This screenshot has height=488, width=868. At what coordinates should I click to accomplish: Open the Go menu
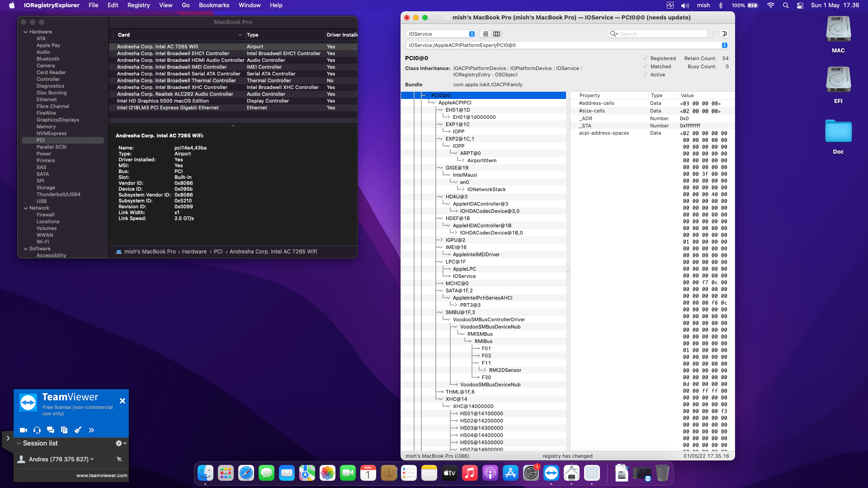click(x=186, y=5)
